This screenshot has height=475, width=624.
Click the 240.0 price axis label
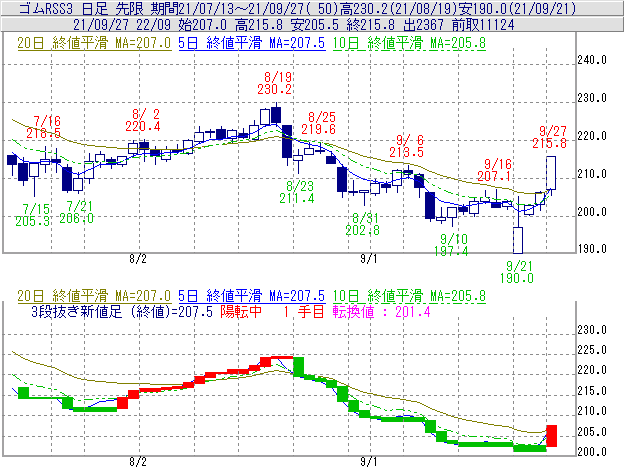pos(592,60)
